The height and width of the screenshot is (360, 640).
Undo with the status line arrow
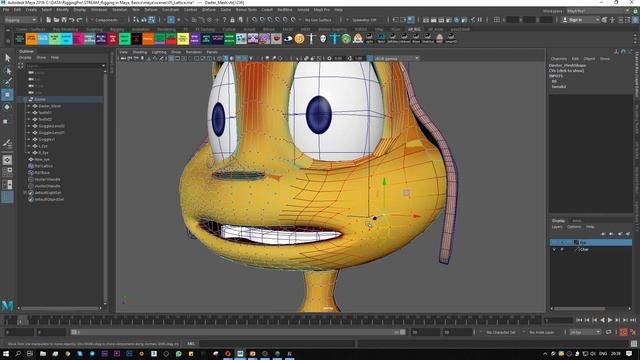point(72,20)
